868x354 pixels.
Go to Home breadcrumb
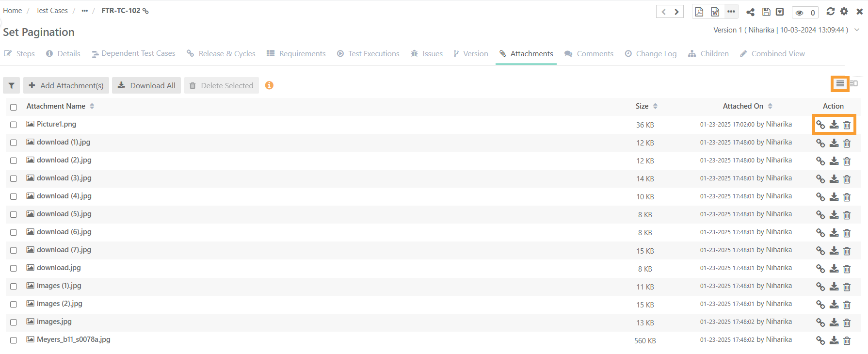[13, 11]
